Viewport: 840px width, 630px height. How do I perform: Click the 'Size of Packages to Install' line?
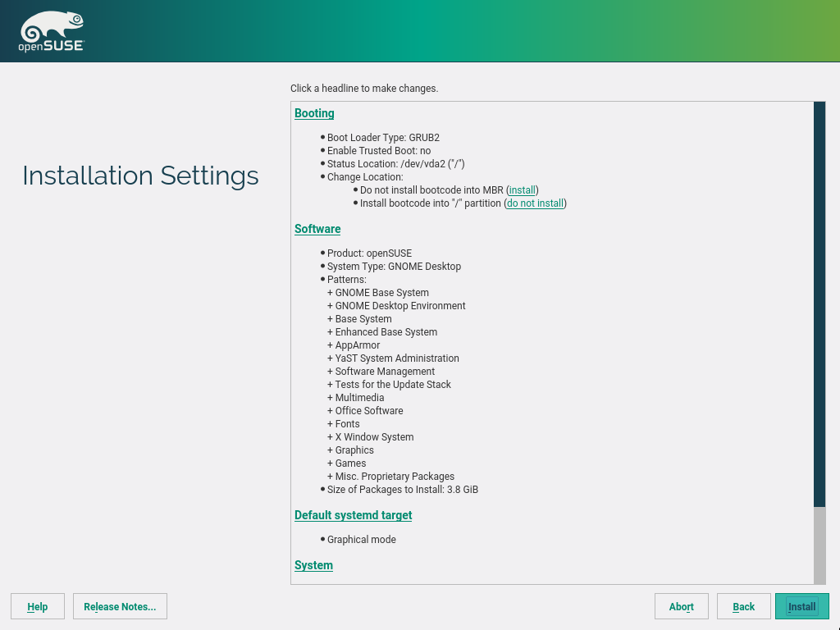pyautogui.click(x=402, y=490)
